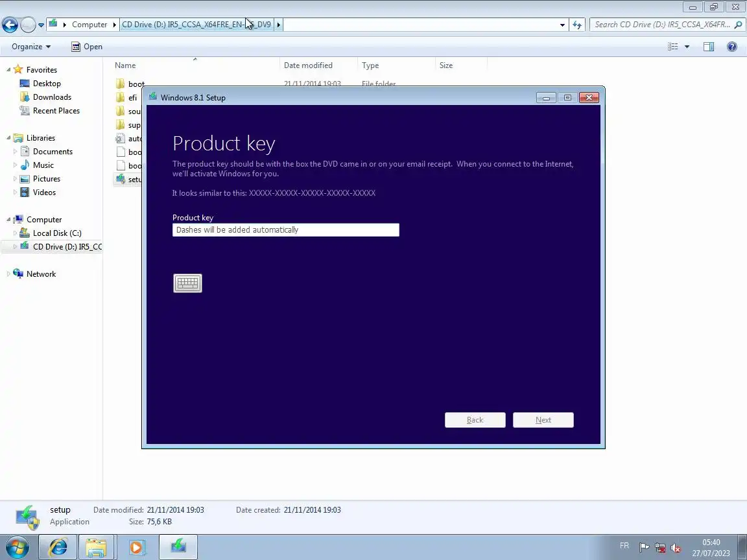Viewport: 747px width, 560px height.
Task: Open Explorer help icon
Action: pos(731,47)
